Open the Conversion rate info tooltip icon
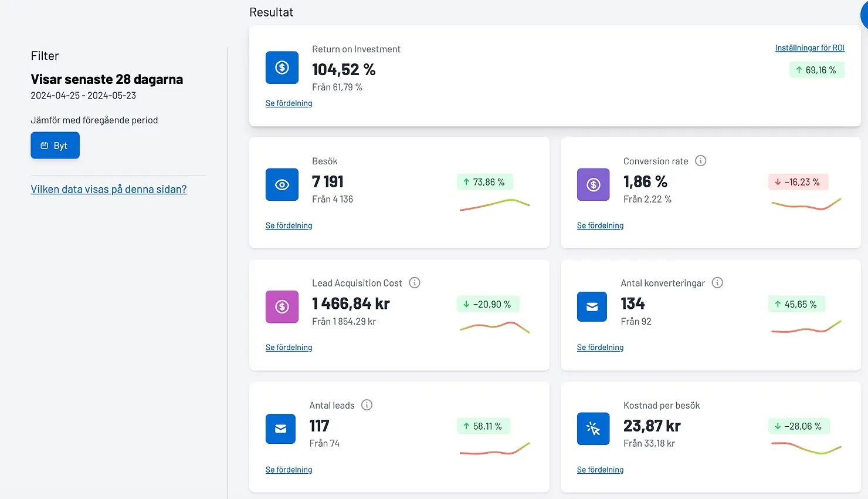Viewport: 868px width, 499px height. coord(700,160)
